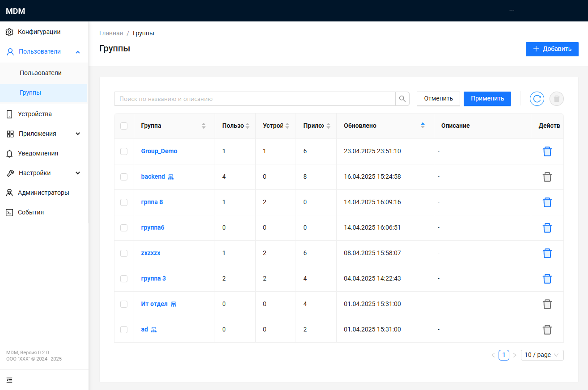Click trash icon for zxzxzx row
588x390 pixels.
point(547,253)
